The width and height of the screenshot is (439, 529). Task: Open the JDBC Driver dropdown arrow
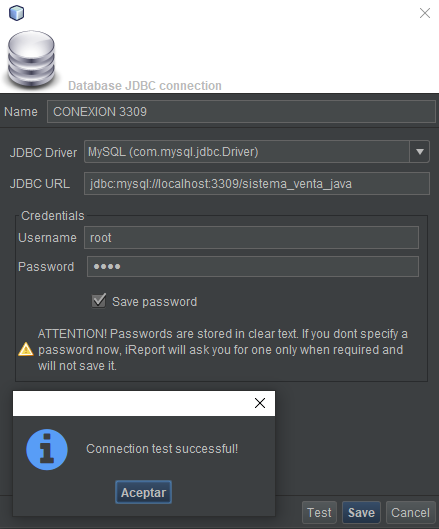(x=419, y=152)
